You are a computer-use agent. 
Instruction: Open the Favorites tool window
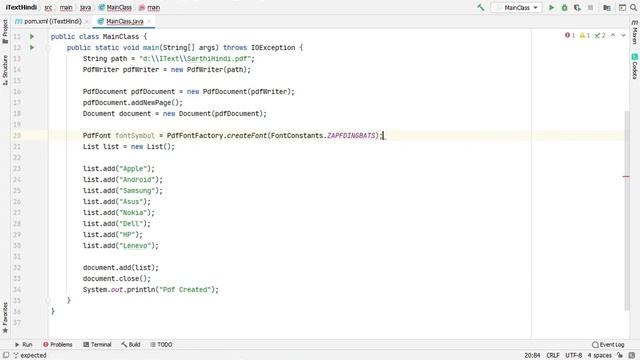(x=5, y=318)
